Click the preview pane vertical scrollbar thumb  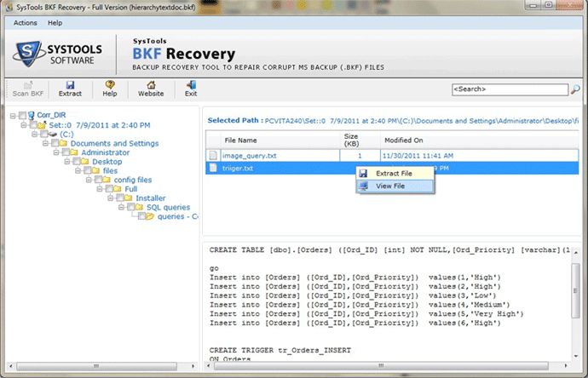575,290
